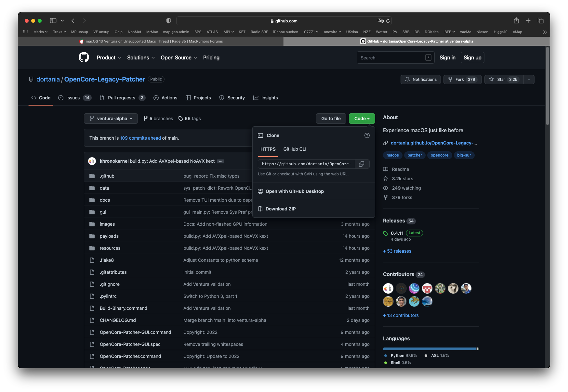Open the clone help question mark icon
The width and height of the screenshot is (568, 392).
click(x=367, y=135)
